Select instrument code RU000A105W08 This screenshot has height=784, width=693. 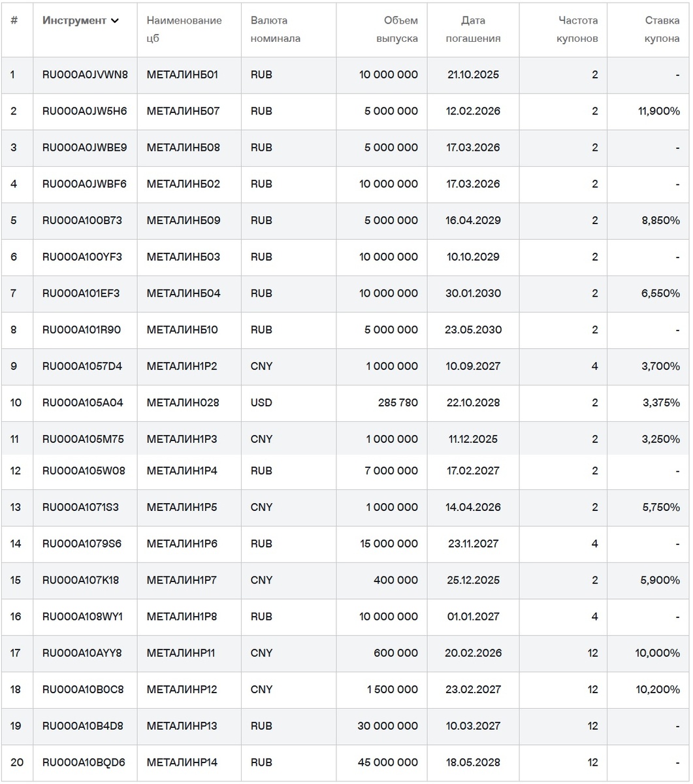[83, 472]
